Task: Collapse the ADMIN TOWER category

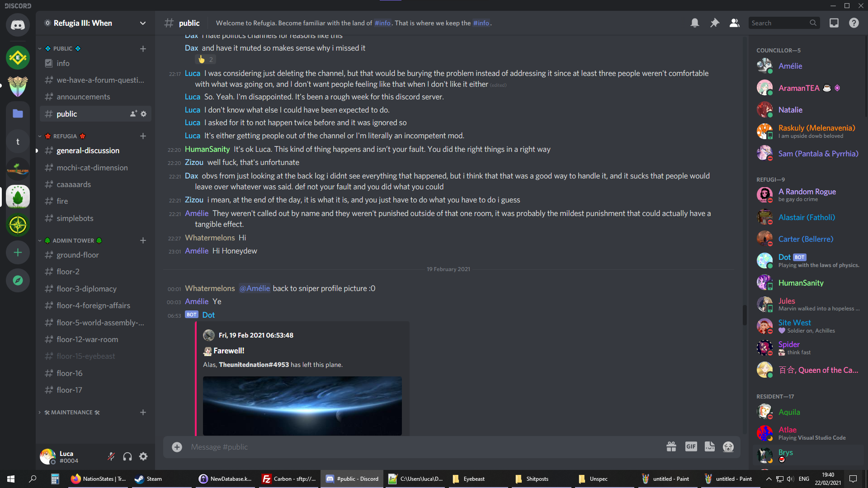Action: click(x=73, y=240)
